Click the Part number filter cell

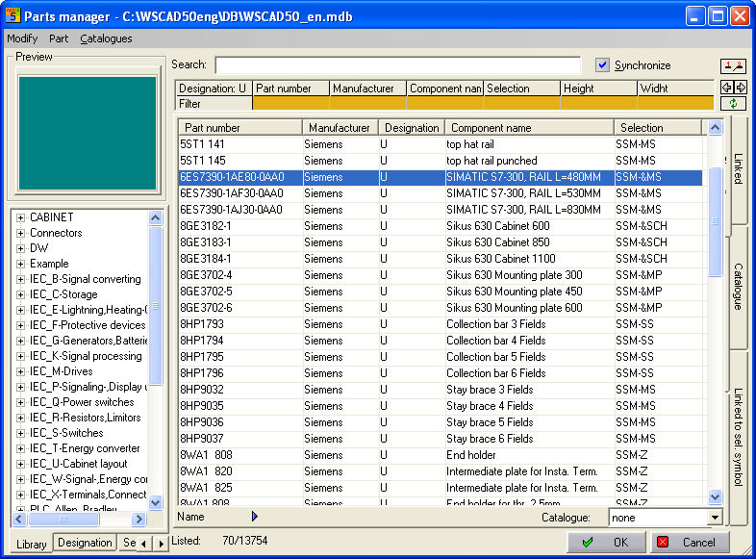(x=290, y=103)
